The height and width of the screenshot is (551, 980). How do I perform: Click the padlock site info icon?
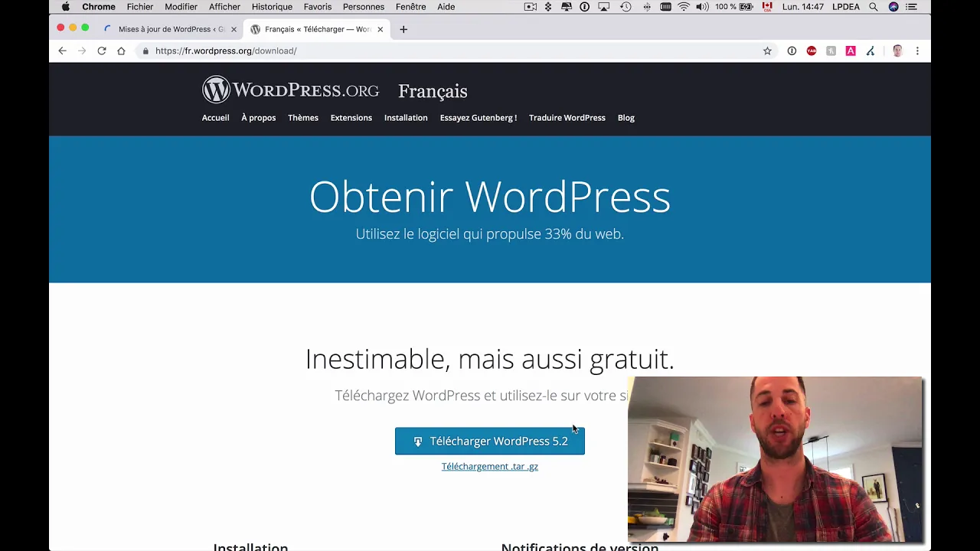(x=145, y=51)
